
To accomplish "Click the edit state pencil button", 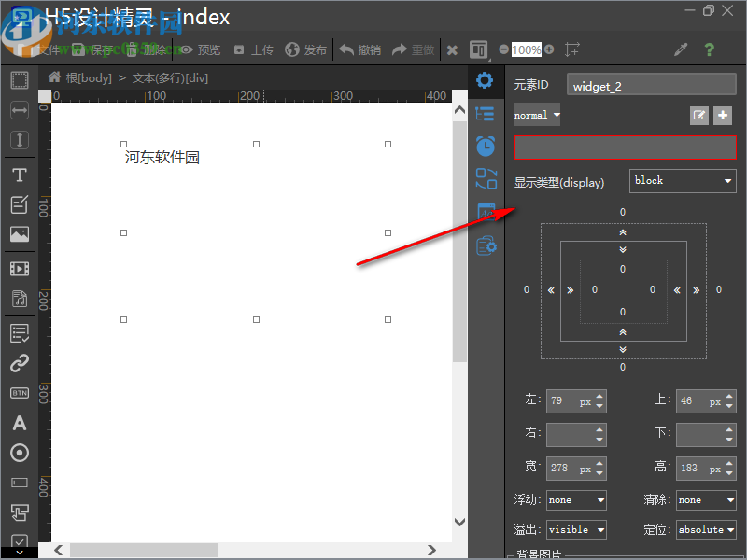I will tap(698, 115).
